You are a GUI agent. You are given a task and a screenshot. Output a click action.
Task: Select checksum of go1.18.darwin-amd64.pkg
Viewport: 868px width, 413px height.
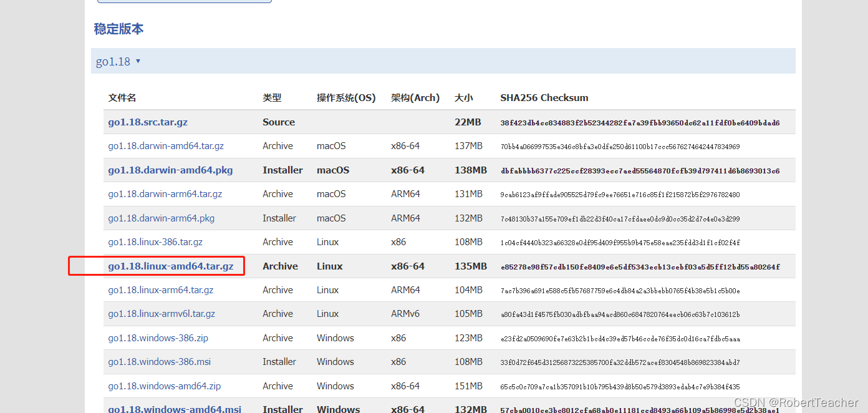(x=640, y=171)
